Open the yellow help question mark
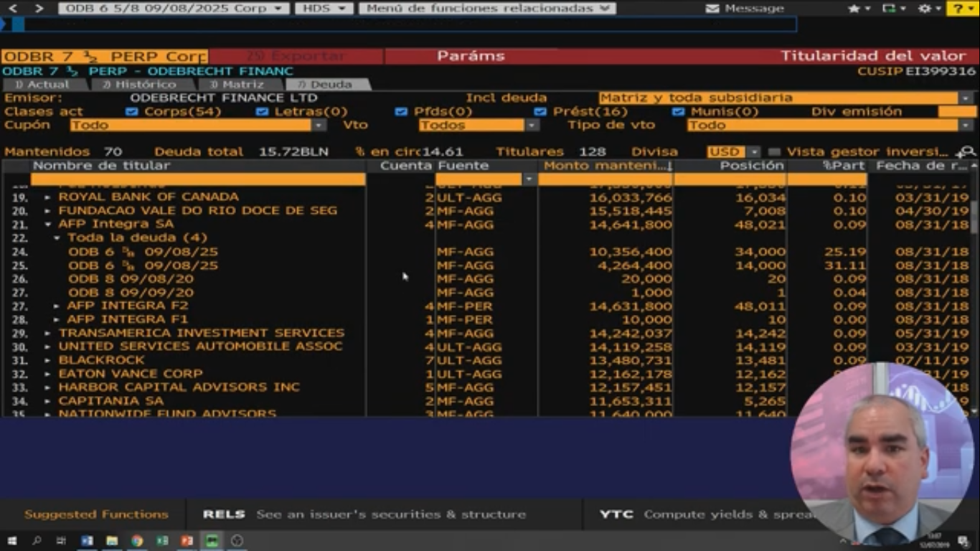980x551 pixels. pyautogui.click(x=962, y=9)
